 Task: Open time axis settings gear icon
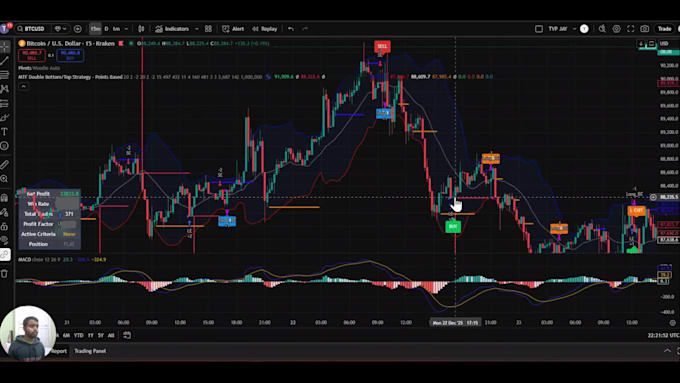tap(673, 323)
